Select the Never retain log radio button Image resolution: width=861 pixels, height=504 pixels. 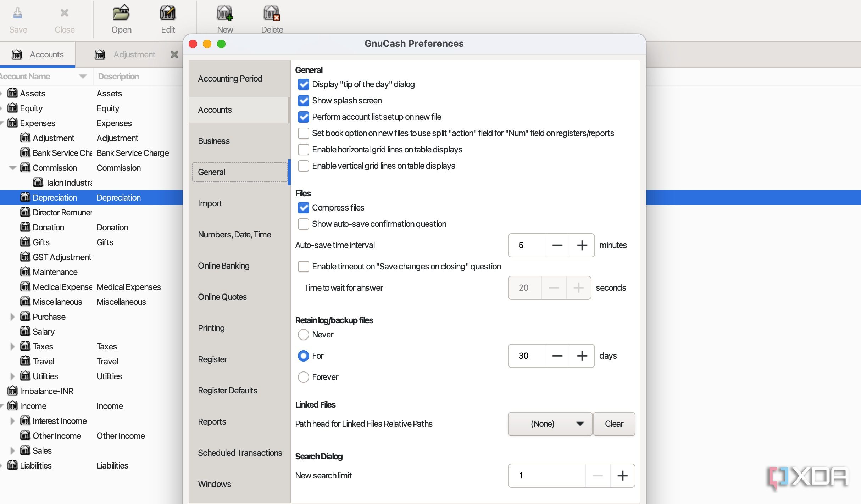[303, 335]
